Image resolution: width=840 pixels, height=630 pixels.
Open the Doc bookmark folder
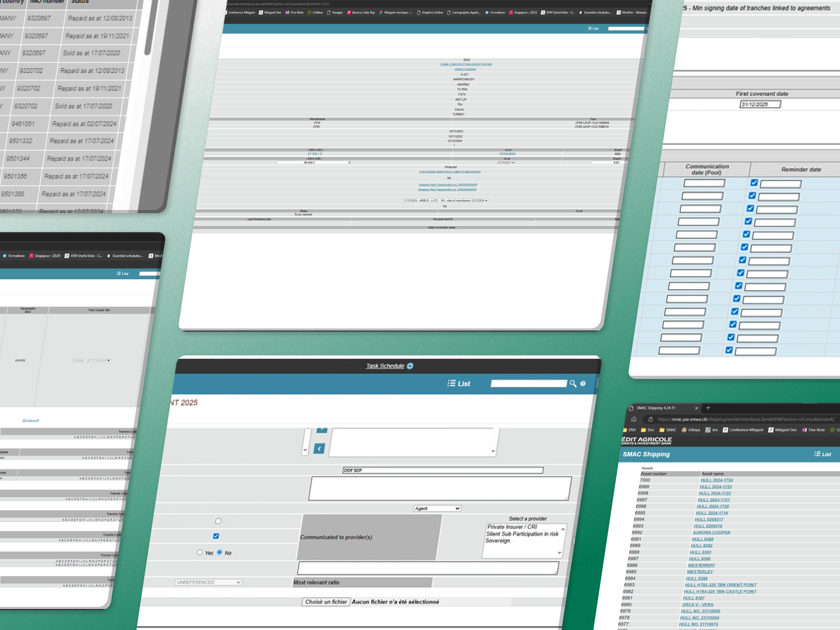coord(647,430)
